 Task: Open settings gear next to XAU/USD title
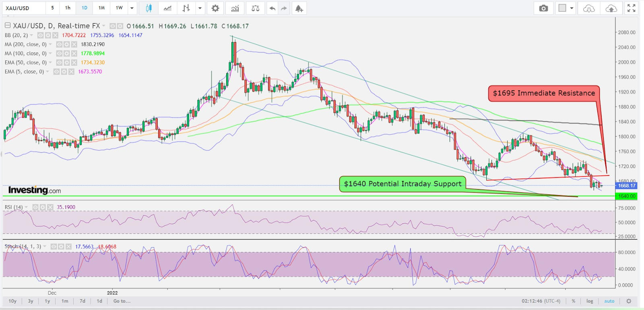point(120,26)
